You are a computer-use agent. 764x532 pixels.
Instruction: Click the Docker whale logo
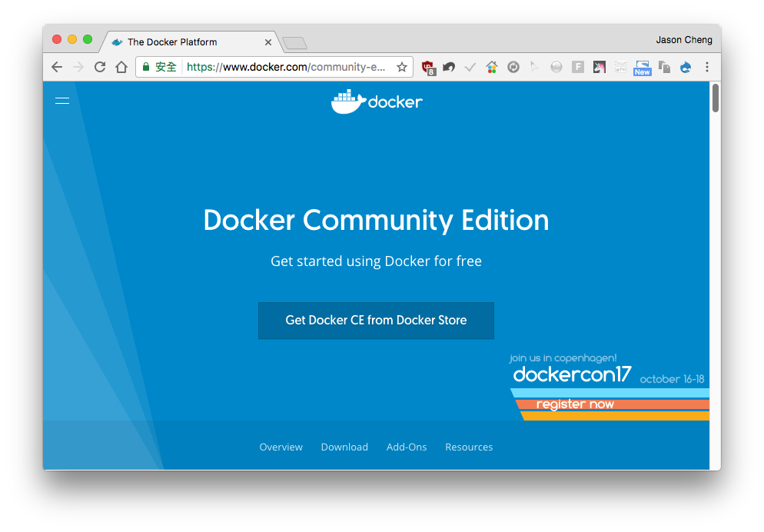click(x=377, y=101)
